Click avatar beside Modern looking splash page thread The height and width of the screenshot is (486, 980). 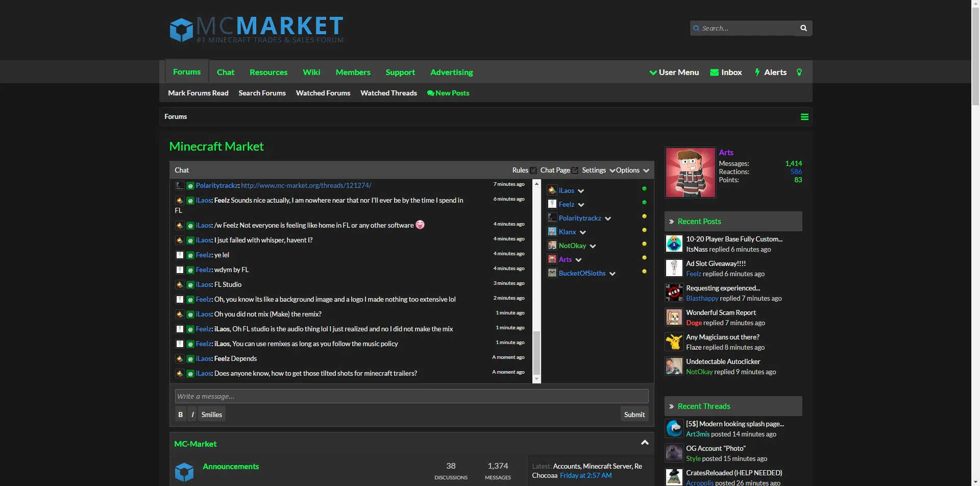click(x=674, y=428)
